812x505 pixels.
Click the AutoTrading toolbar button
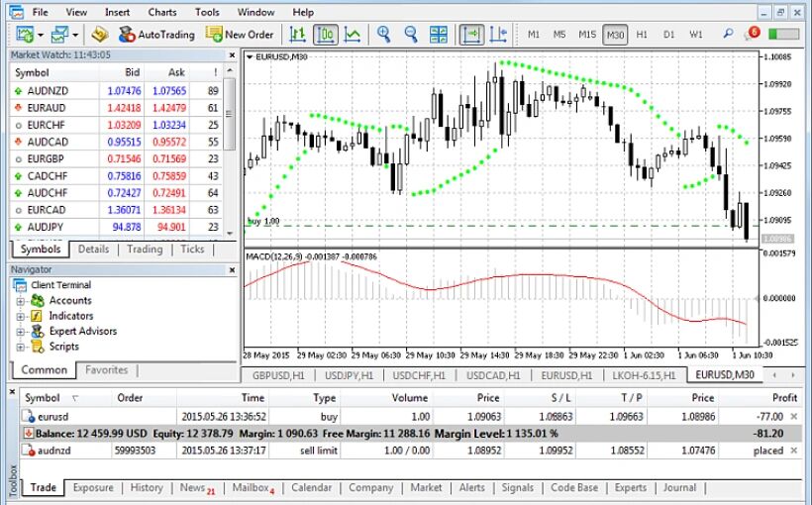(x=156, y=35)
